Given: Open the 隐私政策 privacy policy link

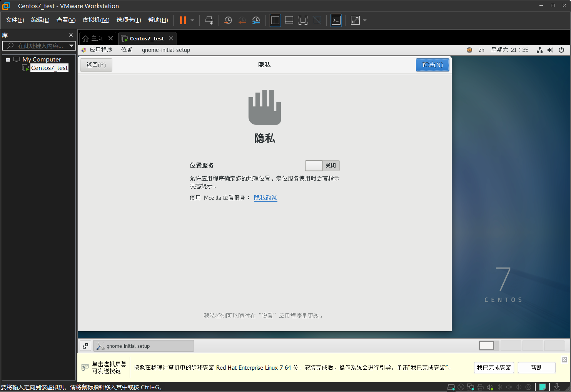Looking at the screenshot, I should pos(265,198).
